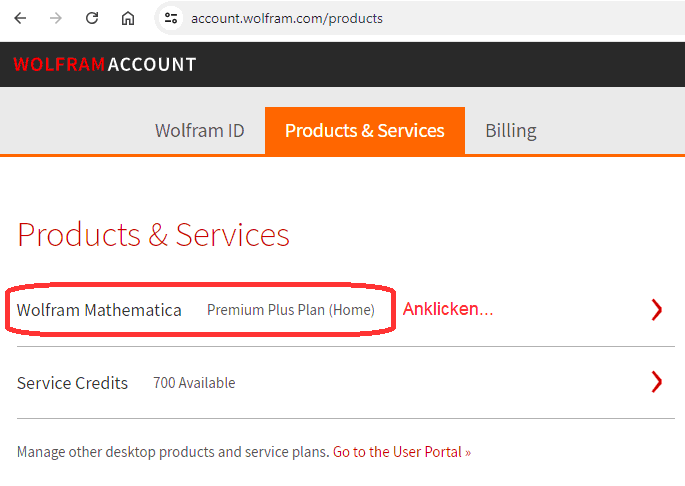Click the ACCOUNT header text
This screenshot has width=685, height=486.
click(x=152, y=65)
